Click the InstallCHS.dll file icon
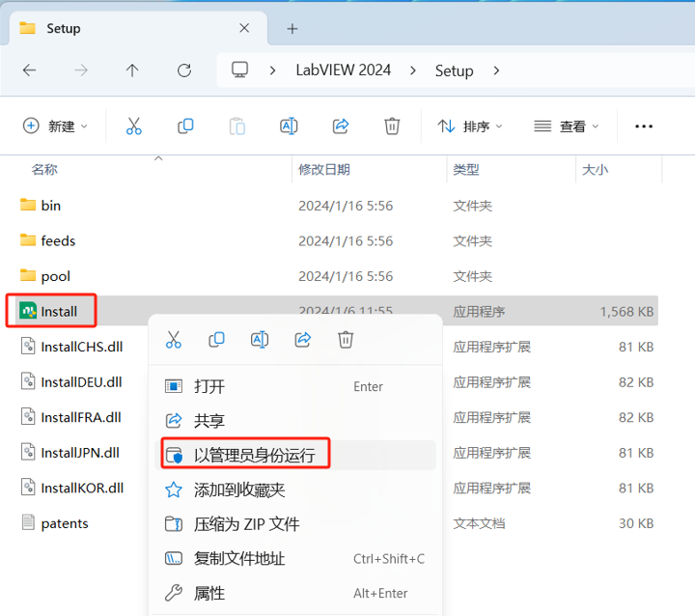 (x=28, y=346)
